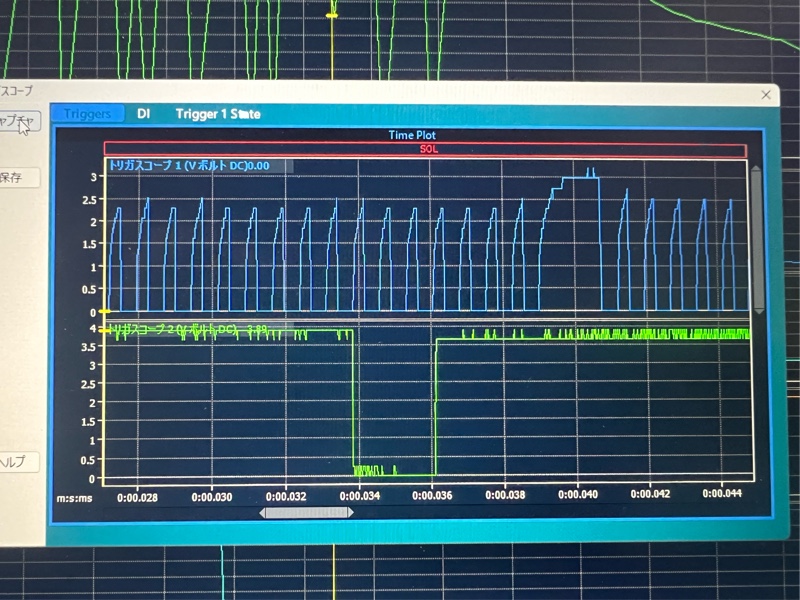This screenshot has width=800, height=600.
Task: Click the 0:00.028 time axis label
Action: coord(137,497)
